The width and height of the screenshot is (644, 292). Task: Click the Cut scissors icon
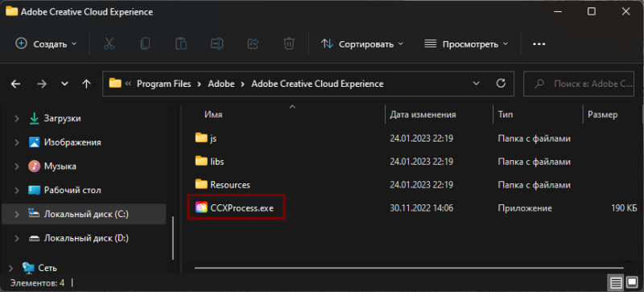pos(109,43)
